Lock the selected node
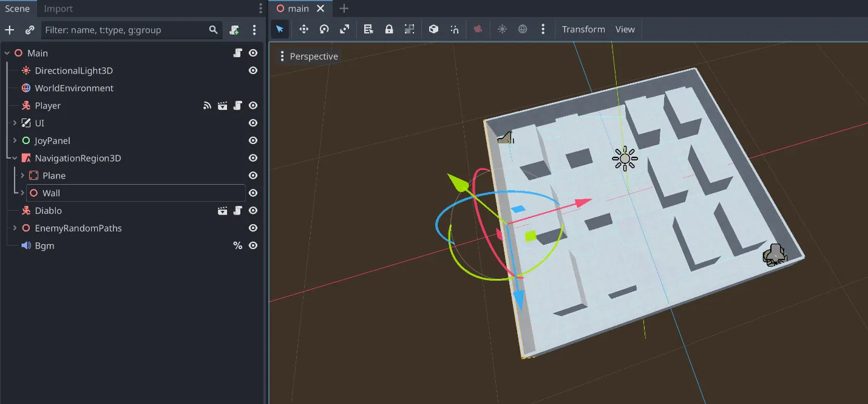This screenshot has width=868, height=404. 389,29
